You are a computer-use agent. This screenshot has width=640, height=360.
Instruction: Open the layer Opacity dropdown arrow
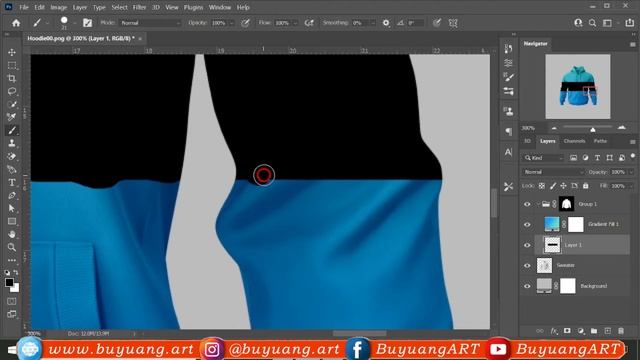(x=631, y=172)
